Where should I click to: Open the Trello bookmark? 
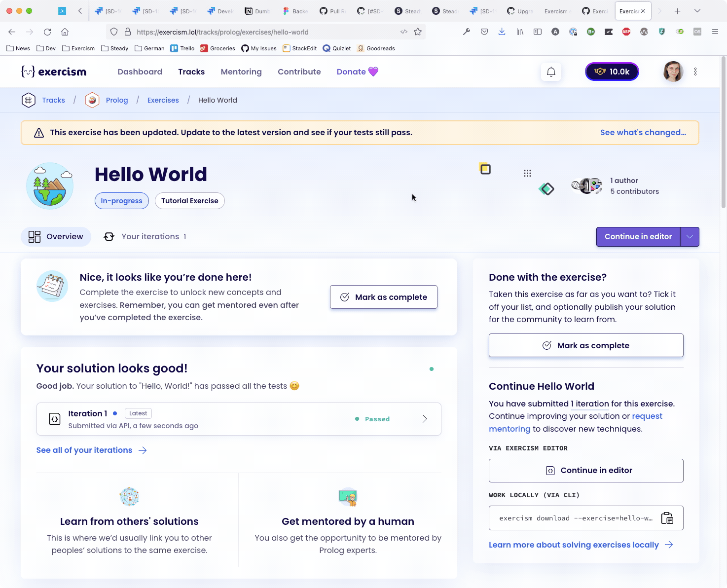[x=182, y=48]
